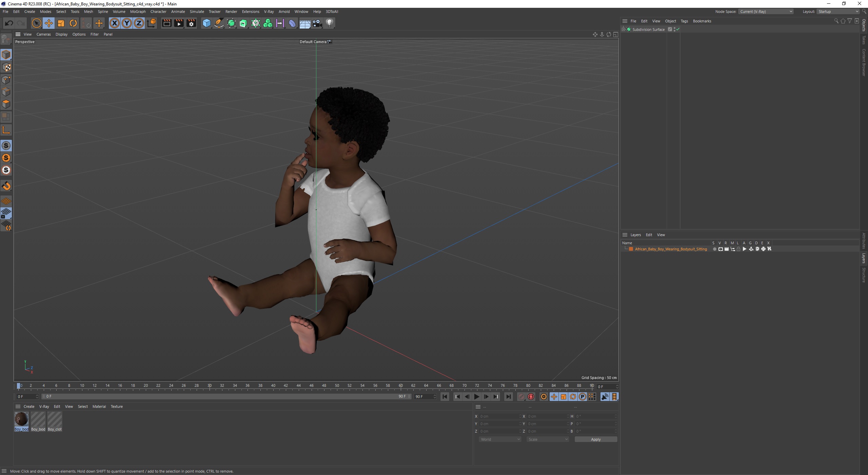Click the orange layer color swatch
Screen dimensions: 868x475
(x=631, y=249)
